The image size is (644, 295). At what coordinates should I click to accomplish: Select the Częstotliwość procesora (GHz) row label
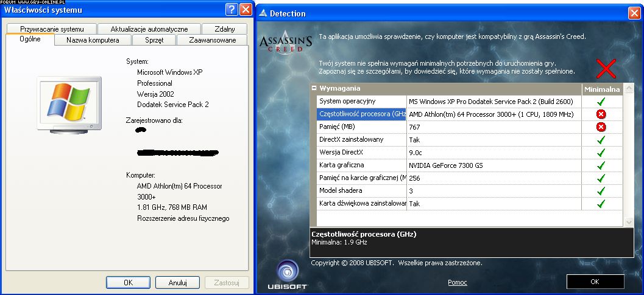coord(361,114)
